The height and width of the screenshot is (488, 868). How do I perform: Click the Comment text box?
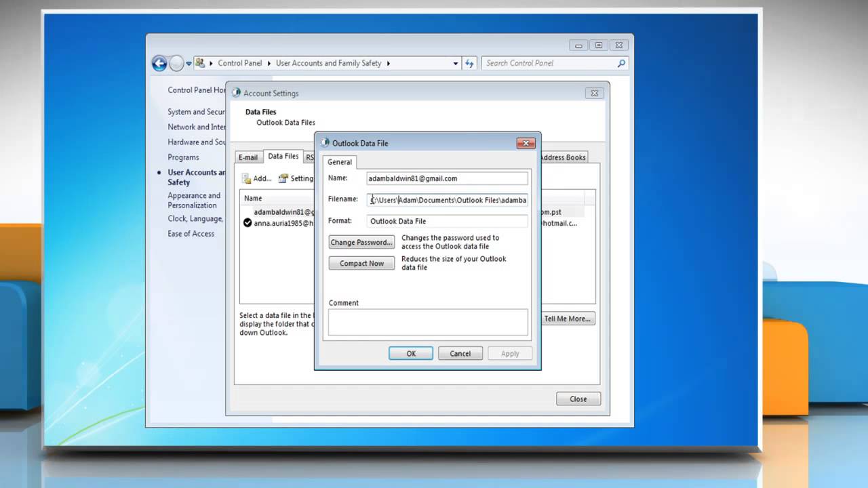tap(428, 323)
